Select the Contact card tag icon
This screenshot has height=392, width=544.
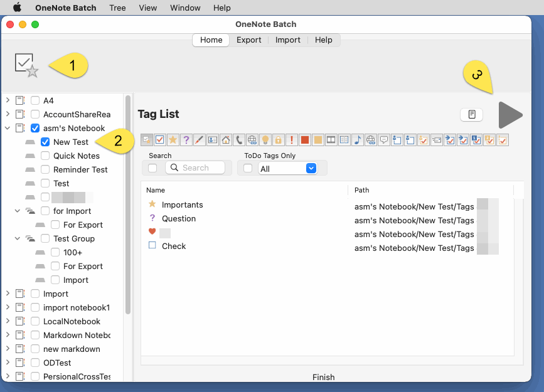click(213, 140)
